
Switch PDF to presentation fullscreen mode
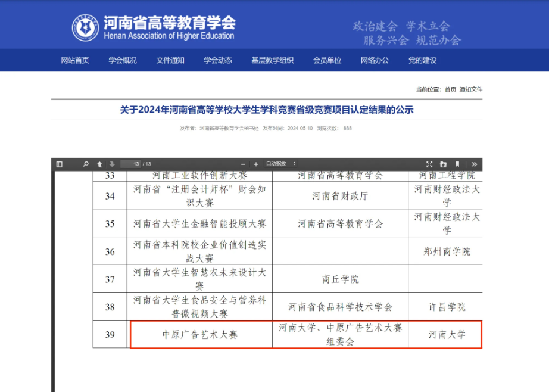429,164
